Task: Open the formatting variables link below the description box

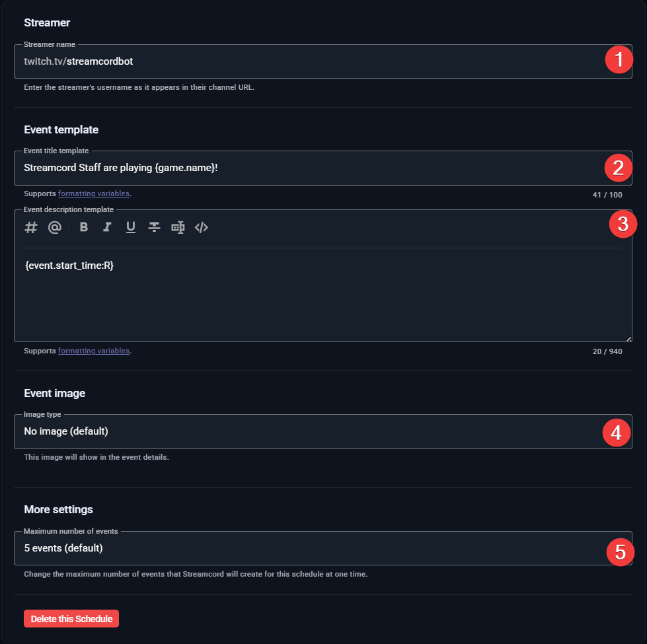Action: tap(93, 351)
